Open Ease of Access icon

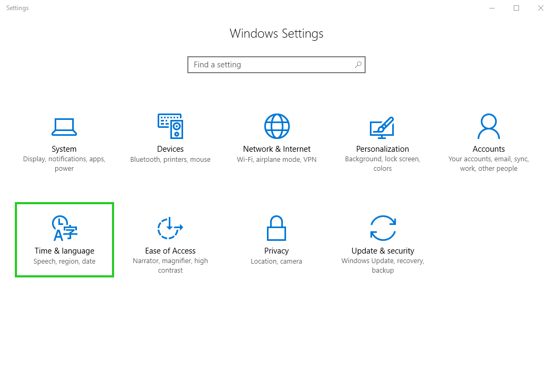(170, 228)
